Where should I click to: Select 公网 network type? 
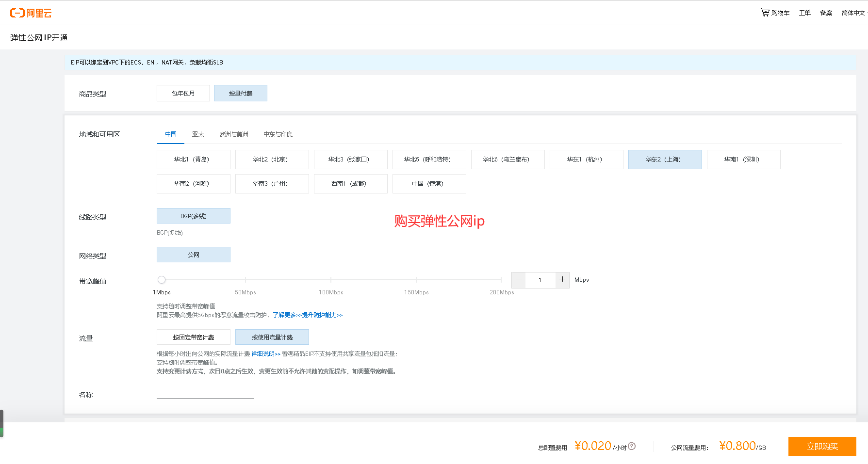coord(194,255)
